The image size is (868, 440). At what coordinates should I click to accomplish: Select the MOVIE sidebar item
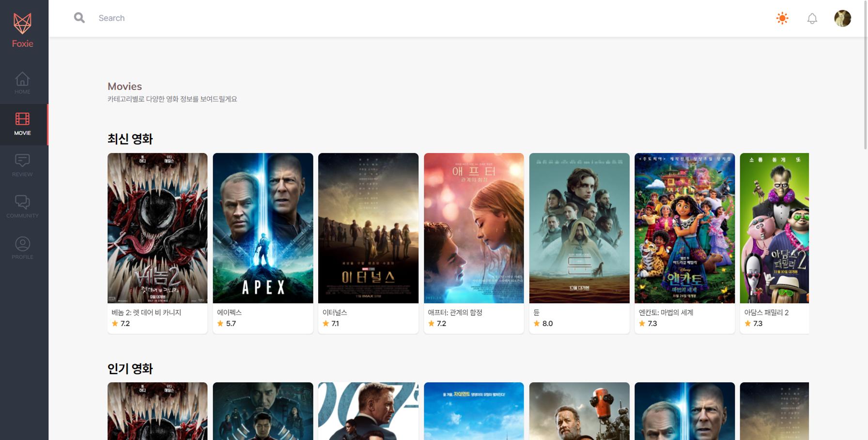(x=23, y=125)
